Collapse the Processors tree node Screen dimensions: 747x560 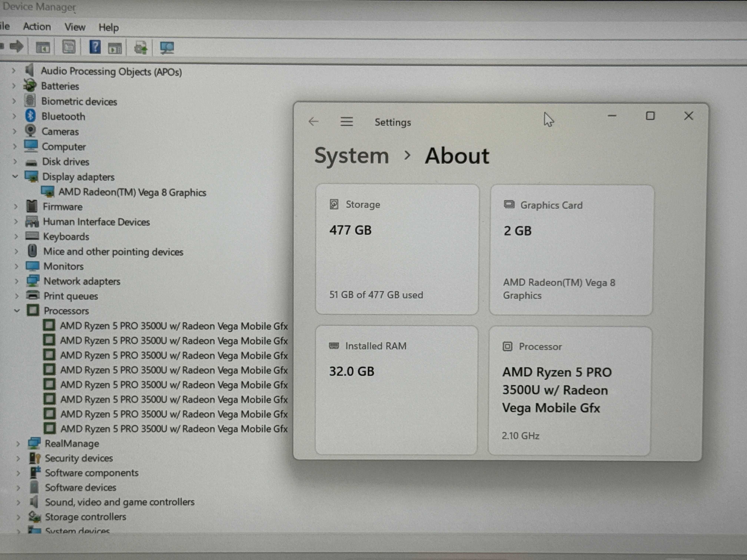17,311
